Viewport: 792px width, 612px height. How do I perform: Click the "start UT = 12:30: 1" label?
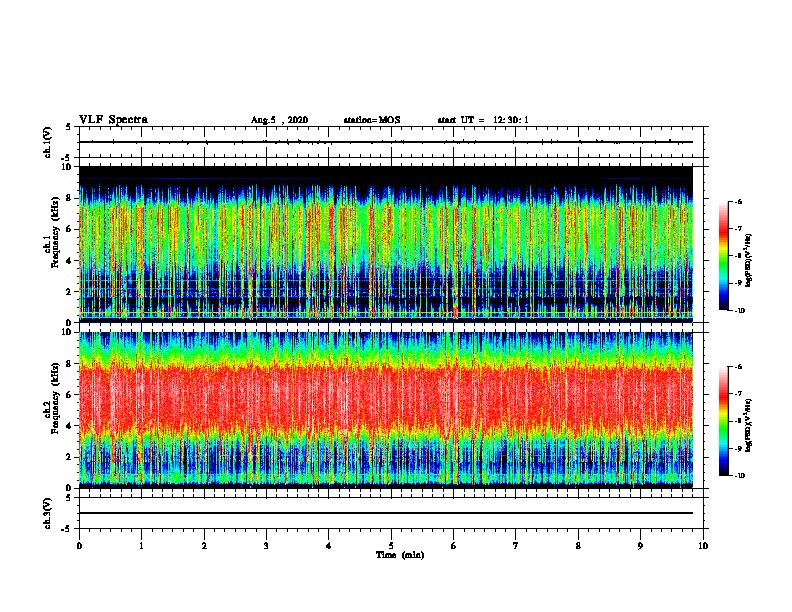click(483, 120)
